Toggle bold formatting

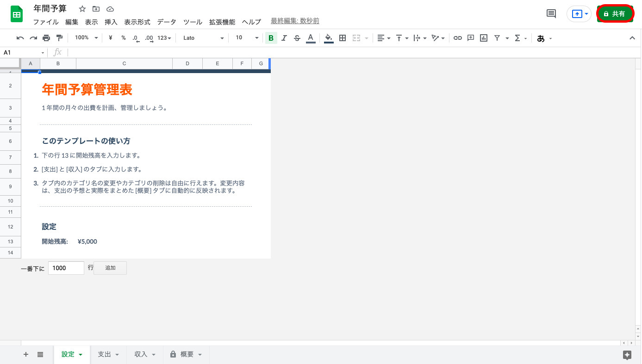[271, 38]
